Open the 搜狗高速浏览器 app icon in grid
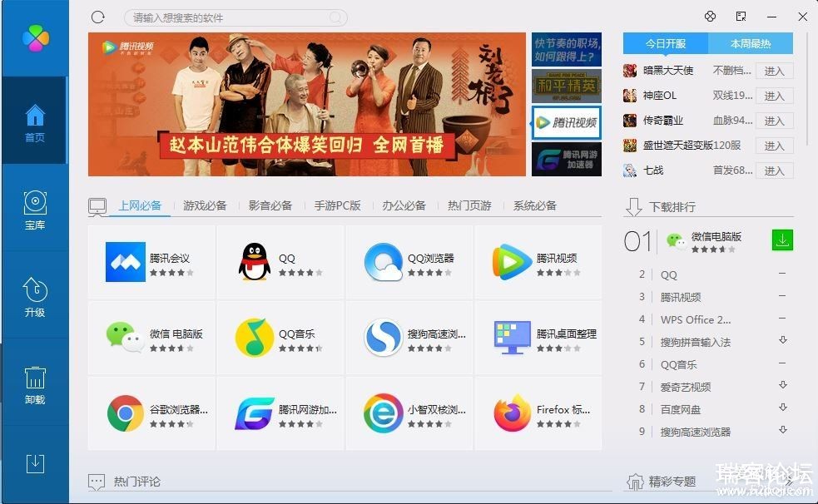The height and width of the screenshot is (504, 818). tap(384, 337)
